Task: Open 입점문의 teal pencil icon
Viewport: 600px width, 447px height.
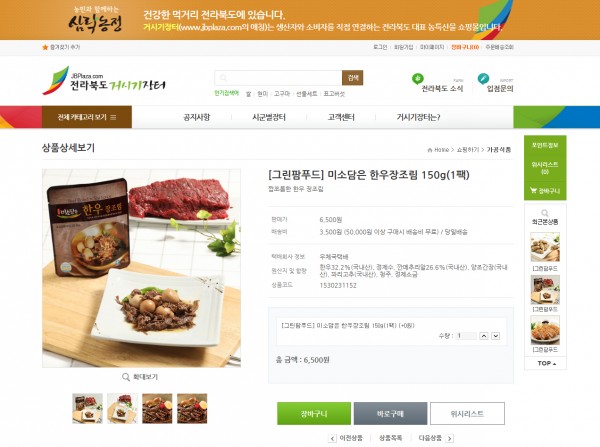Action: point(483,79)
